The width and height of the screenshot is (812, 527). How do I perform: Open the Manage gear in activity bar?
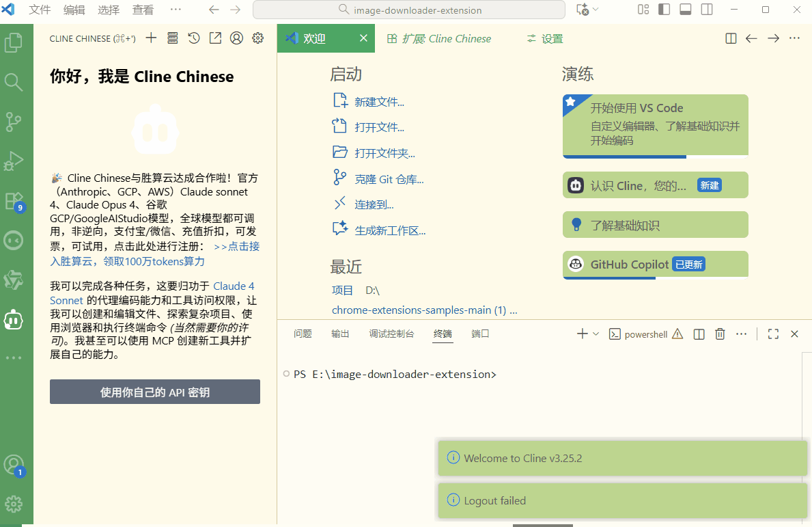pos(14,504)
